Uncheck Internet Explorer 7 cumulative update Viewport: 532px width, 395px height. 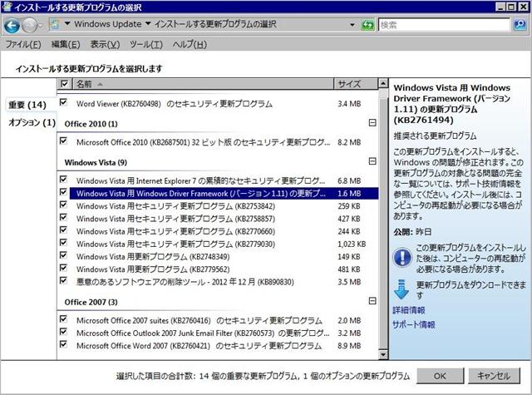click(x=63, y=179)
